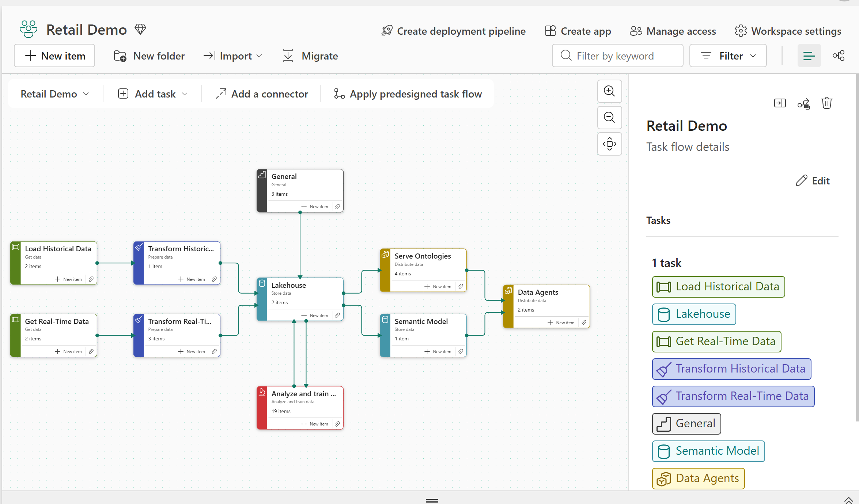859x504 pixels.
Task: Select the Data Agents tag in panel
Action: tap(698, 478)
